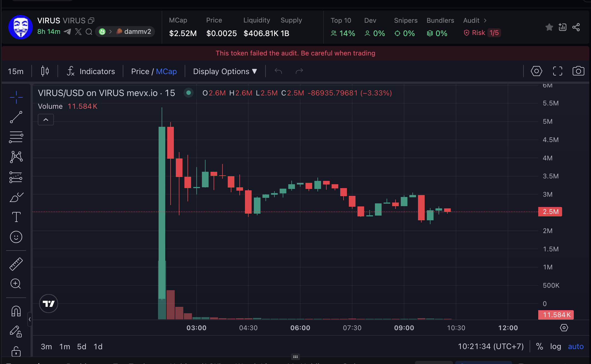Redo the last chart action

pos(299,71)
